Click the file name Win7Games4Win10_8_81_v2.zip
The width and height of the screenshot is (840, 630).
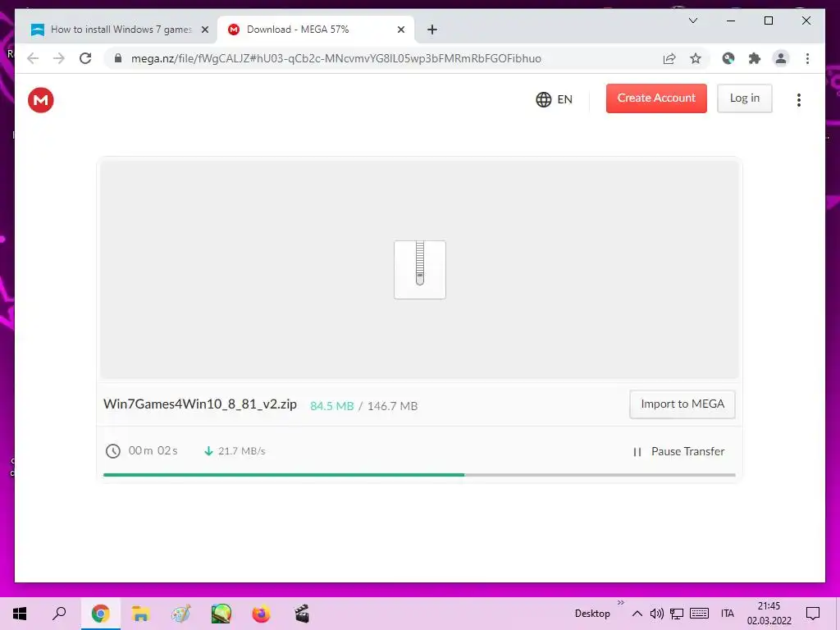[x=200, y=404]
